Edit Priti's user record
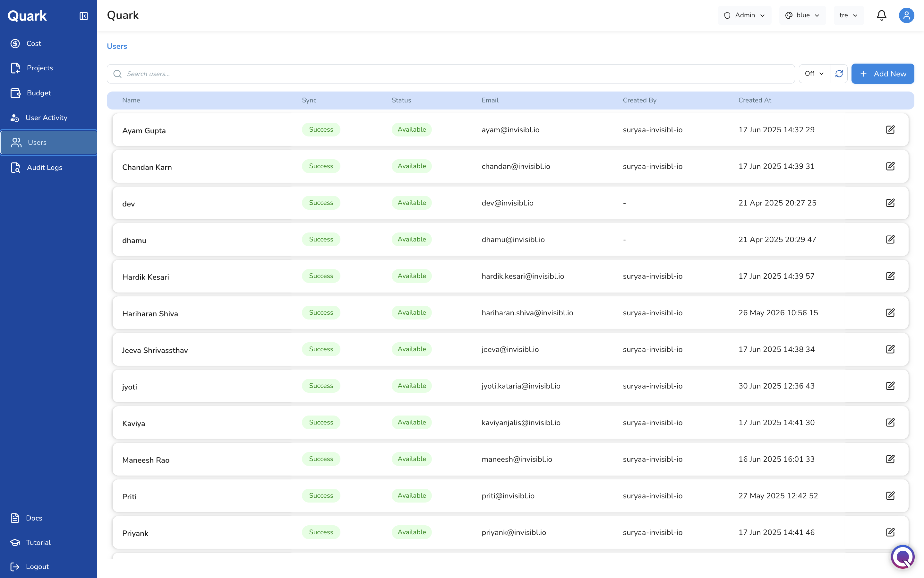This screenshot has width=924, height=578. (890, 496)
